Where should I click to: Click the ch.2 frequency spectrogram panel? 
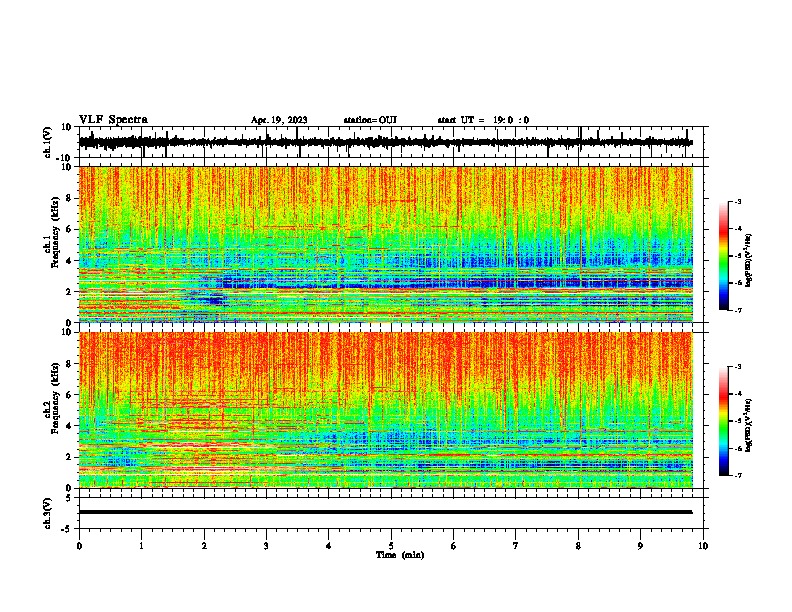point(386,410)
